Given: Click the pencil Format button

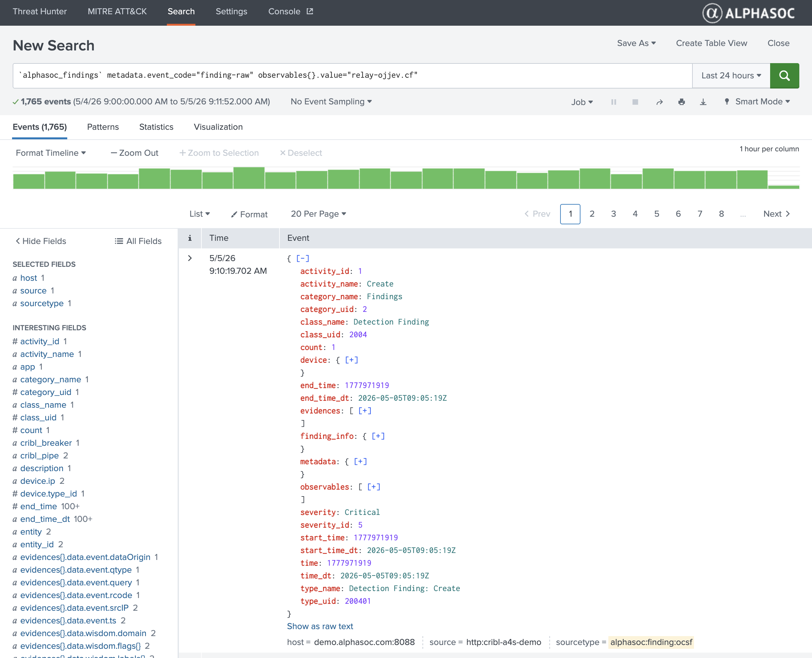Looking at the screenshot, I should [249, 214].
